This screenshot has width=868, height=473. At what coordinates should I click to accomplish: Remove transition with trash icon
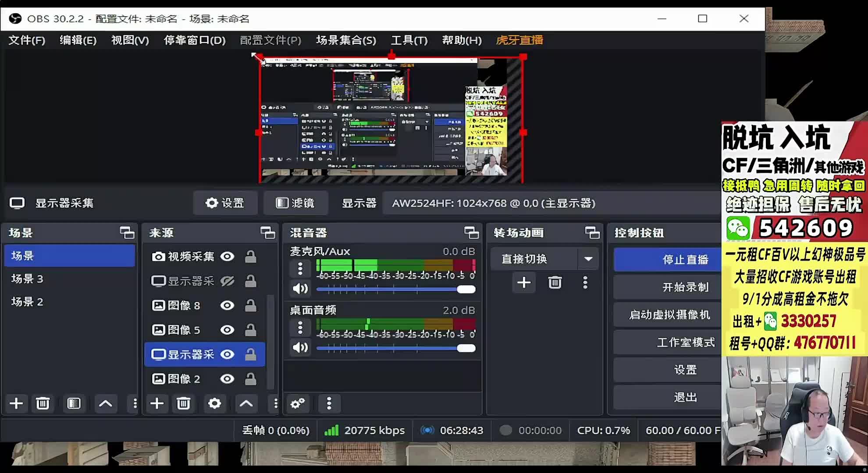[x=555, y=282]
